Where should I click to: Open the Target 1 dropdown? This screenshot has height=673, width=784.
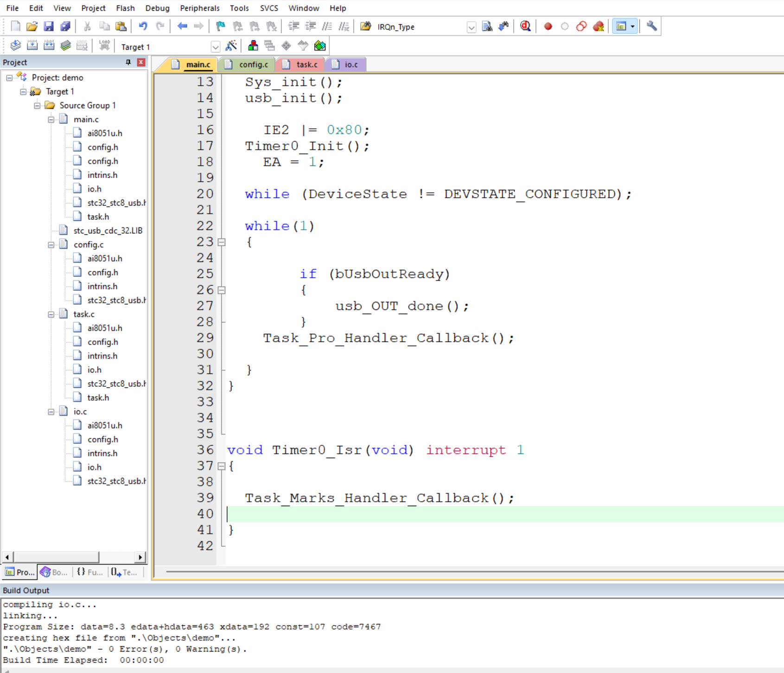(215, 47)
